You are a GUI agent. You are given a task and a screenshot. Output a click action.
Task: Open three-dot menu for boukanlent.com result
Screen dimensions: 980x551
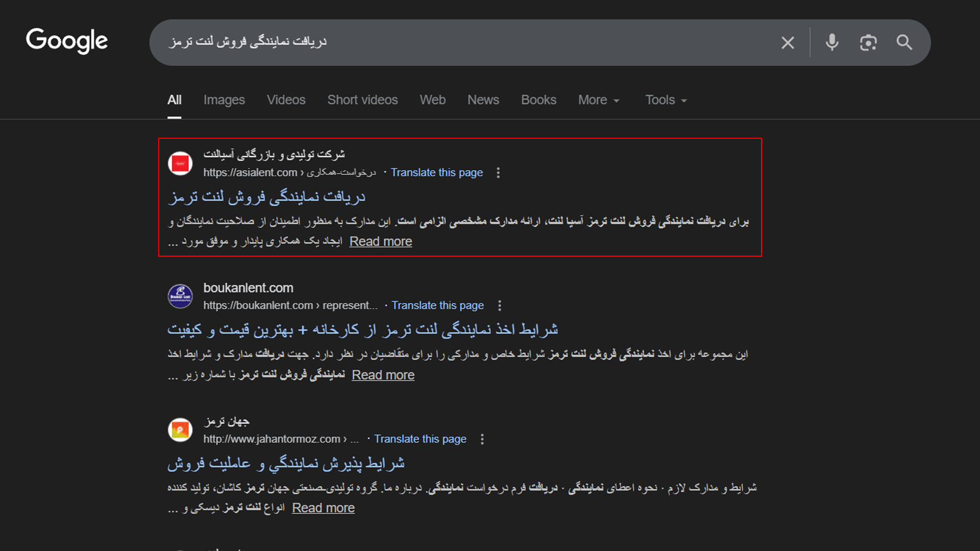[x=500, y=306]
